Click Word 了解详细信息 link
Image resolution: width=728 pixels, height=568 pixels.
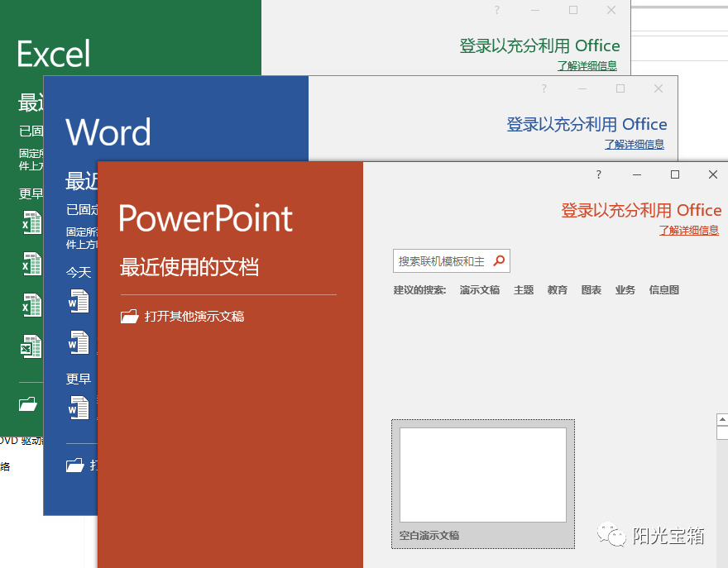point(635,145)
